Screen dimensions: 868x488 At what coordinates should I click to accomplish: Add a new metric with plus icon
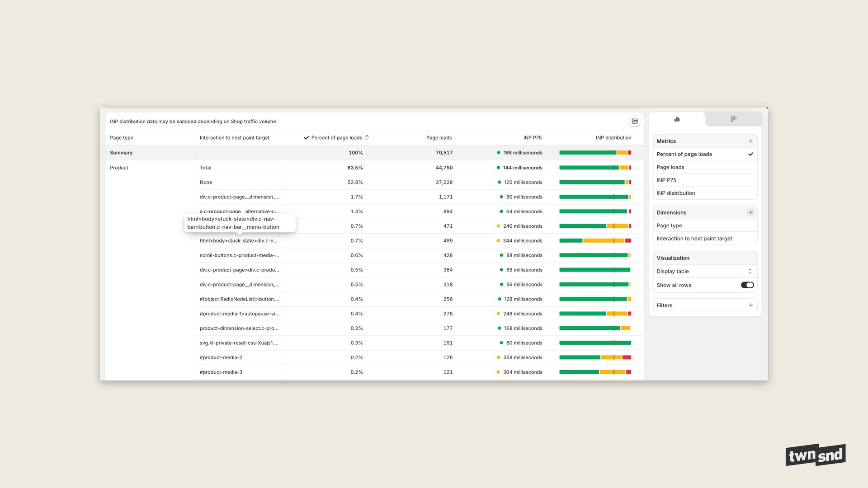[750, 141]
